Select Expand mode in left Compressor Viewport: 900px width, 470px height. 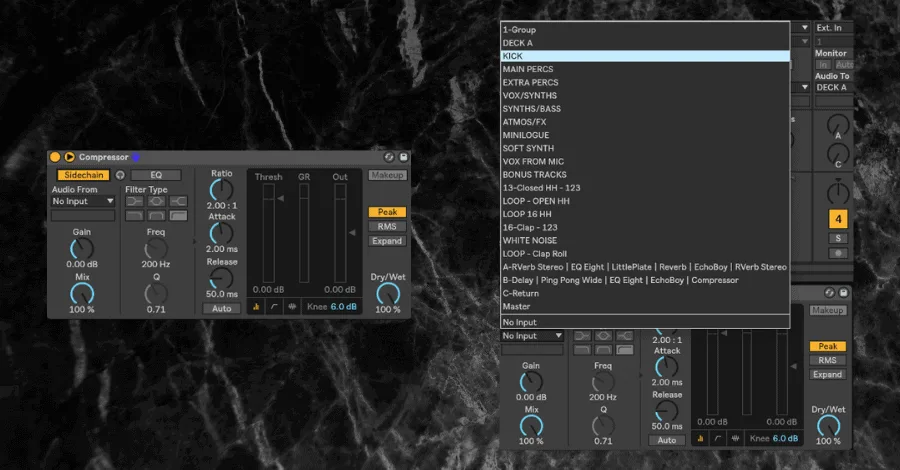(387, 241)
